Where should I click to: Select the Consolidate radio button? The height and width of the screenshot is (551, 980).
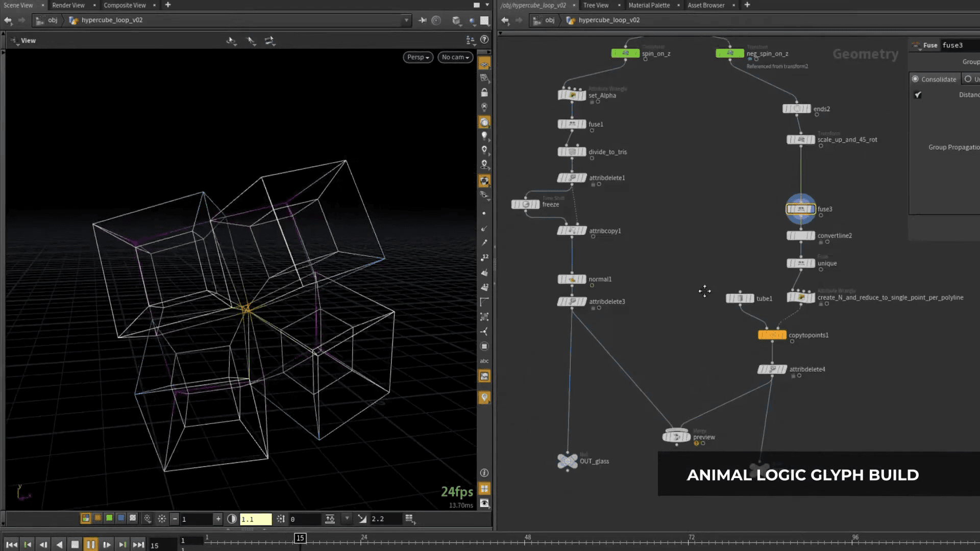(x=915, y=79)
